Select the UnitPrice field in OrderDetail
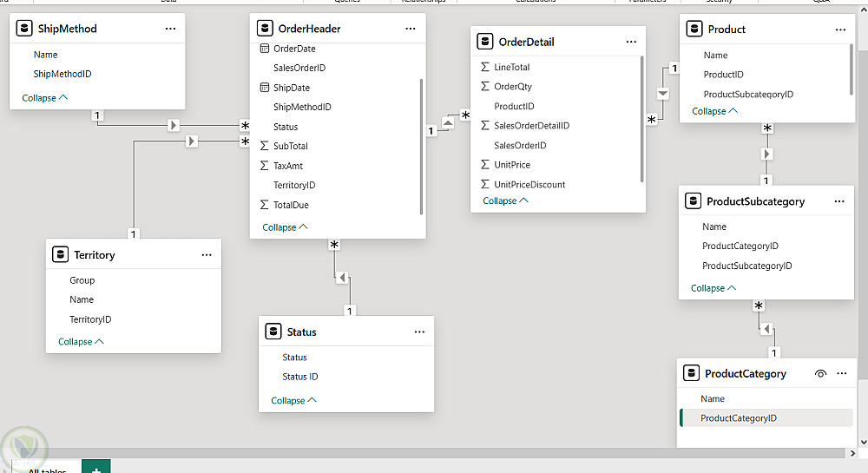Viewport: 868px width, 473px height. [512, 165]
